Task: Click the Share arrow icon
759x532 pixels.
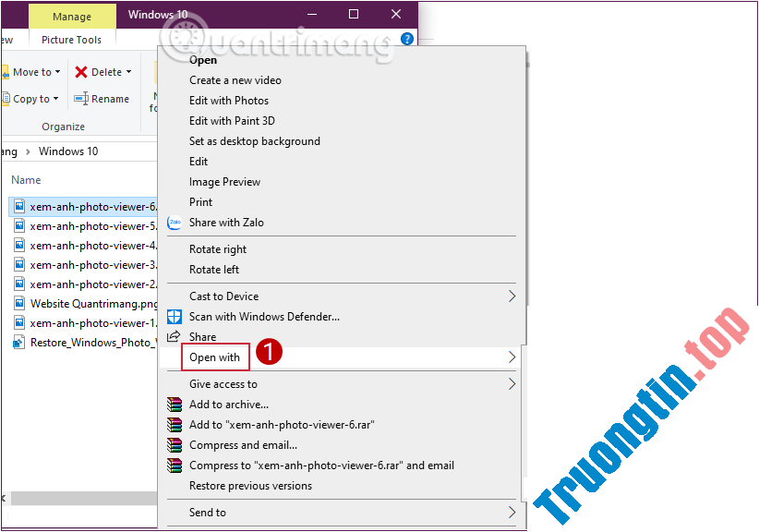Action: coord(175,336)
